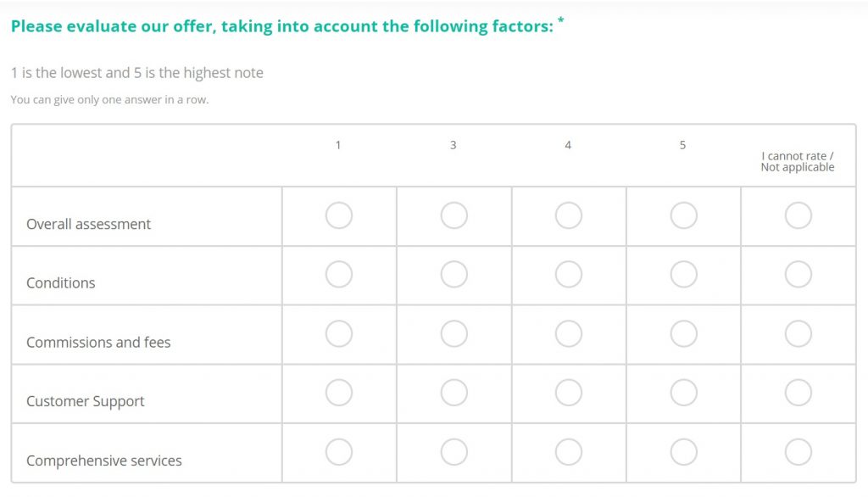Image resolution: width=868 pixels, height=497 pixels.
Task: Mark Overall assessment as Not applicable
Action: 798,215
